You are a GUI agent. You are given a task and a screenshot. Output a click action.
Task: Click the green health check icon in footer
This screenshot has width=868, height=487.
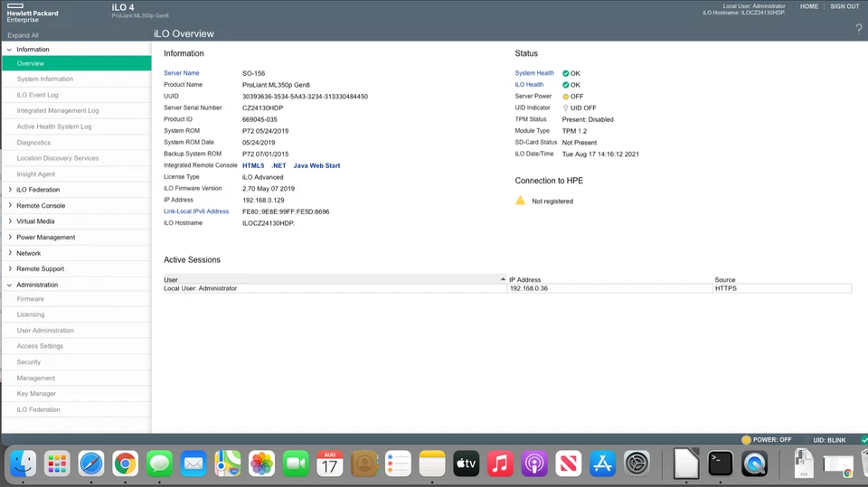pyautogui.click(x=863, y=440)
